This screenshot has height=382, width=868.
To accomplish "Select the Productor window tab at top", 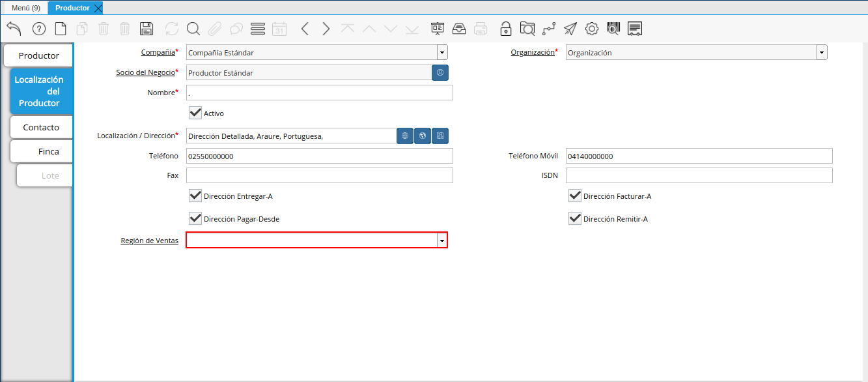I will [72, 8].
